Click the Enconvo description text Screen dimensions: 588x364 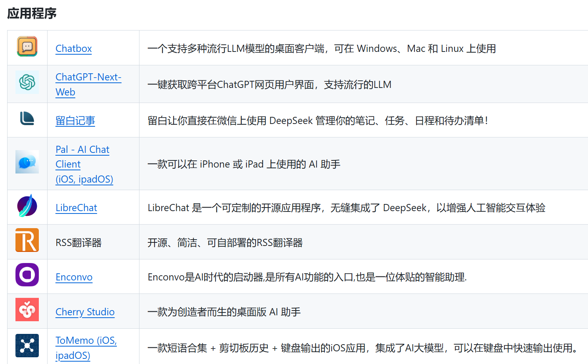point(307,277)
